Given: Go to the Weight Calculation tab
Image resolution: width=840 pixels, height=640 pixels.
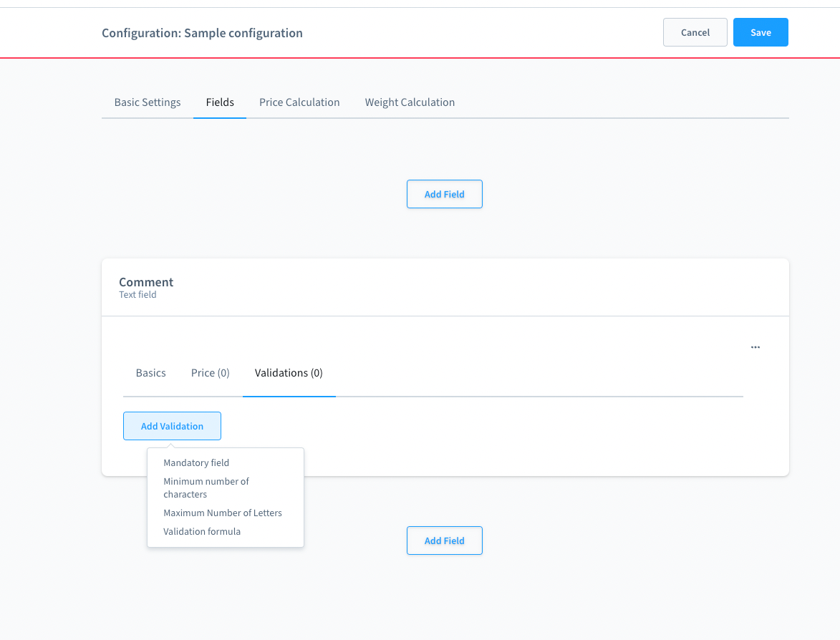Looking at the screenshot, I should point(410,102).
